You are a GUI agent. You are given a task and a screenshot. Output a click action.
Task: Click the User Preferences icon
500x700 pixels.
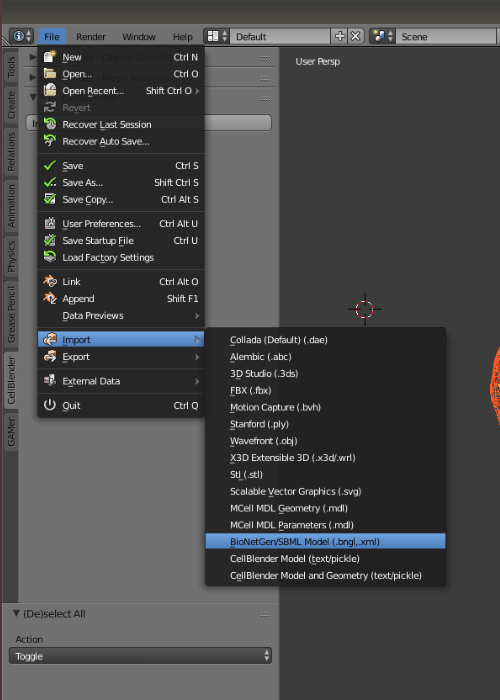[50, 223]
